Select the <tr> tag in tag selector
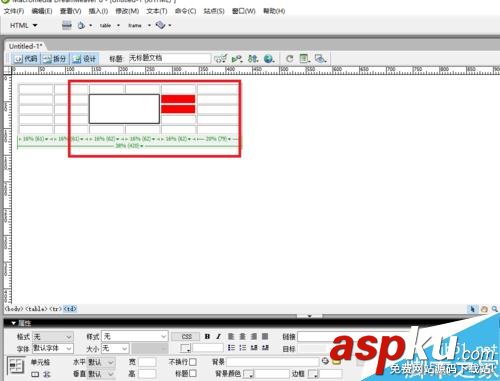 pyautogui.click(x=56, y=309)
